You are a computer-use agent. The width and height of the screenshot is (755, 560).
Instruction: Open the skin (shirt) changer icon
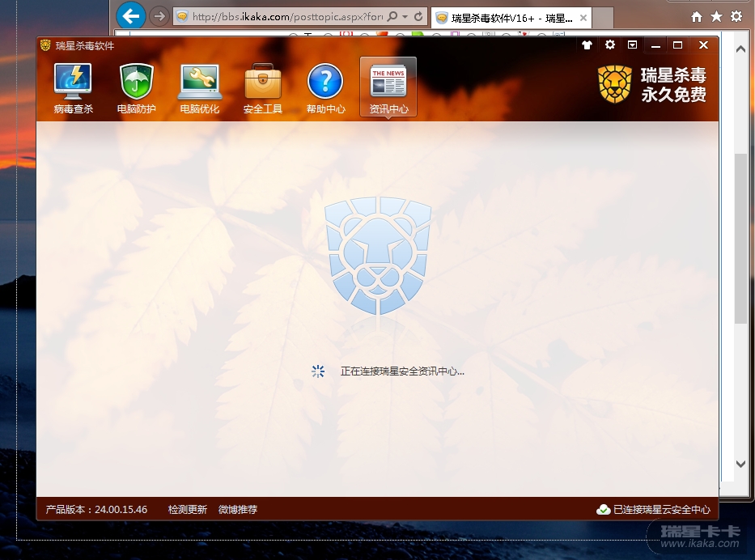[x=587, y=45]
